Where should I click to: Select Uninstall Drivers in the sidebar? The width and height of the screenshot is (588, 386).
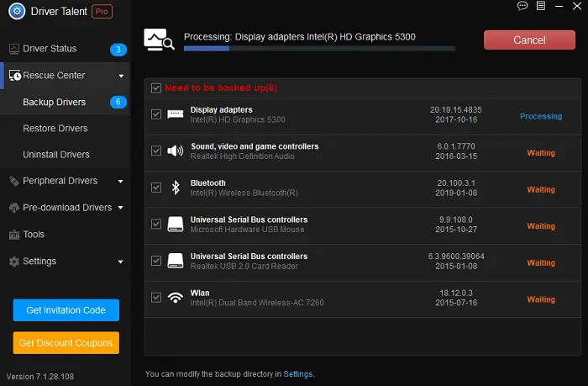click(56, 155)
